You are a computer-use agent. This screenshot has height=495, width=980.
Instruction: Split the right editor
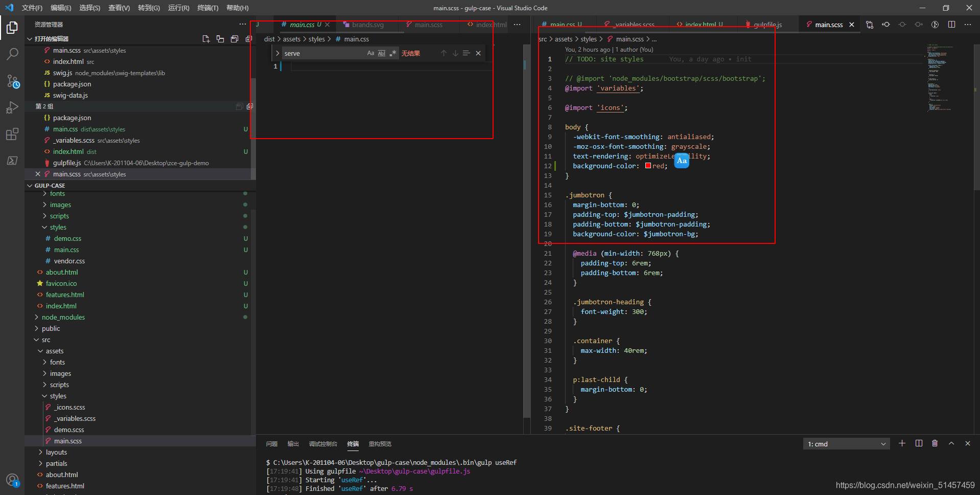tap(951, 25)
